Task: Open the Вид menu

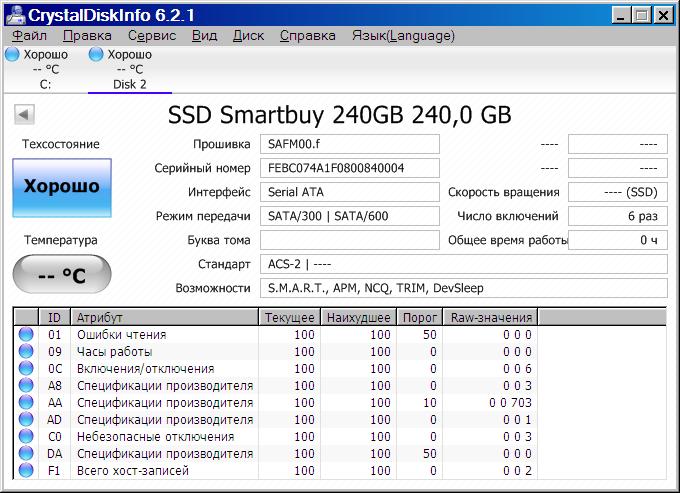Action: click(x=205, y=36)
